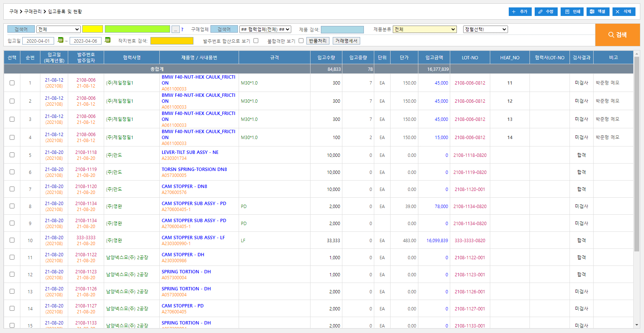This screenshot has width=644, height=333.
Task: Open the 협력업체(전체) dropdown
Action: click(265, 29)
